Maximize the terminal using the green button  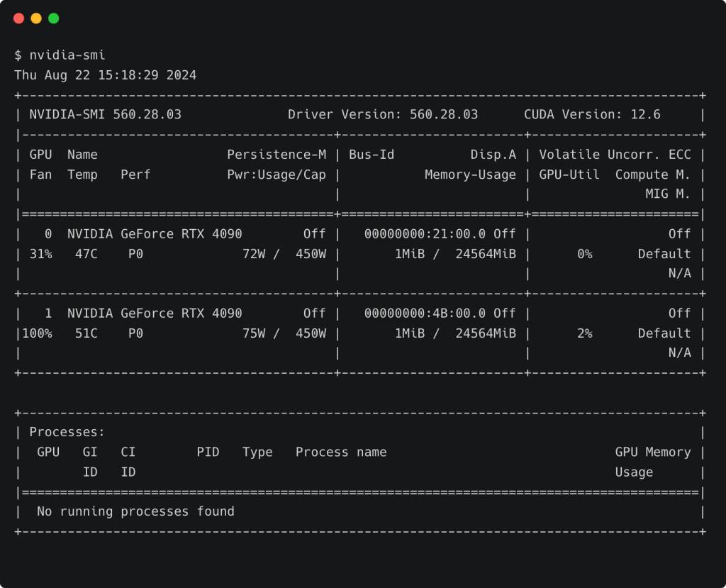54,18
